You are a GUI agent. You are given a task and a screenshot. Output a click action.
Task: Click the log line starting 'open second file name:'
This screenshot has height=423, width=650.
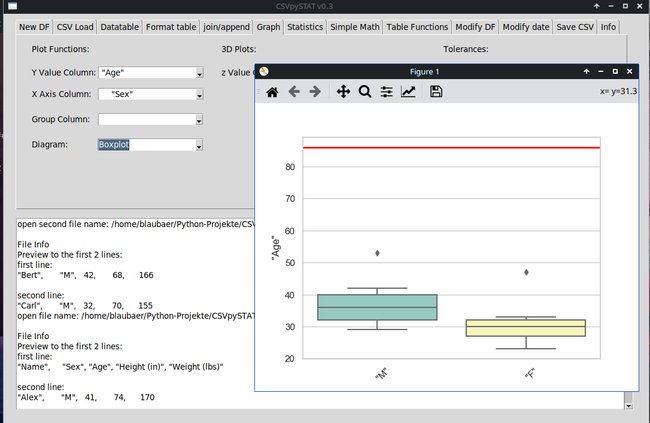point(136,224)
